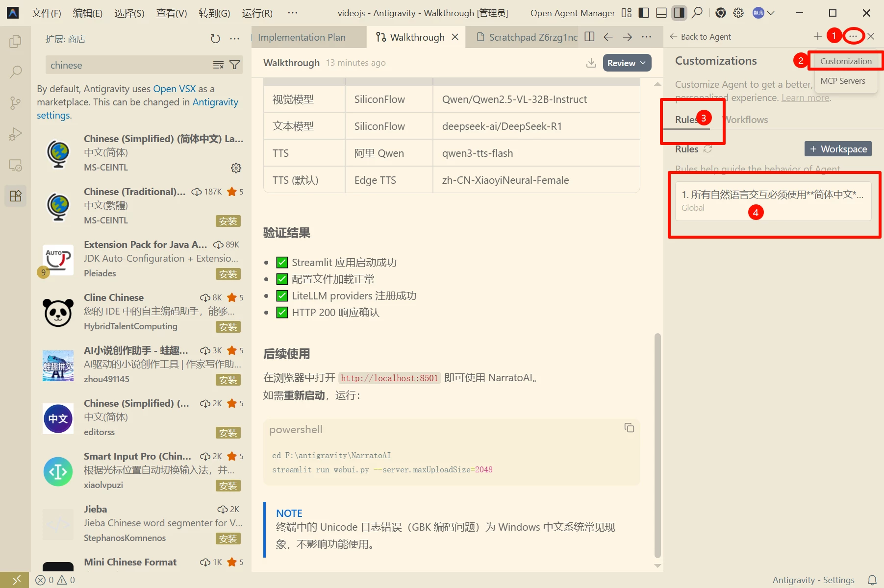Image resolution: width=884 pixels, height=588 pixels.
Task: Open the account dropdown chevron in title bar
Action: (x=771, y=13)
